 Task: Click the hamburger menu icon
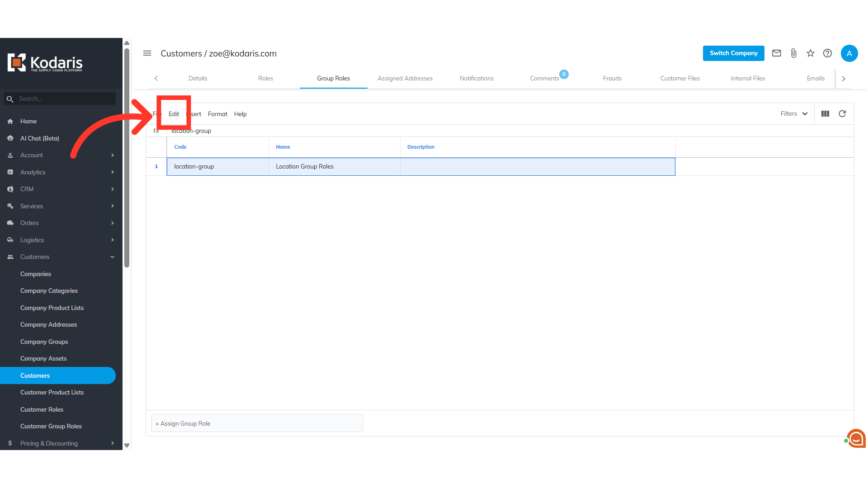click(147, 53)
